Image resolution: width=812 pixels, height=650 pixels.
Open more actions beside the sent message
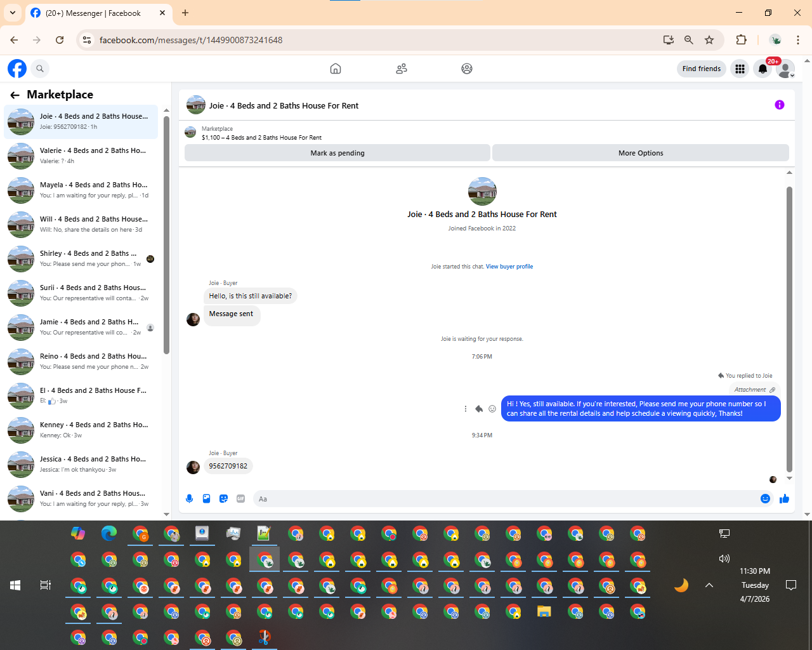[x=466, y=409]
